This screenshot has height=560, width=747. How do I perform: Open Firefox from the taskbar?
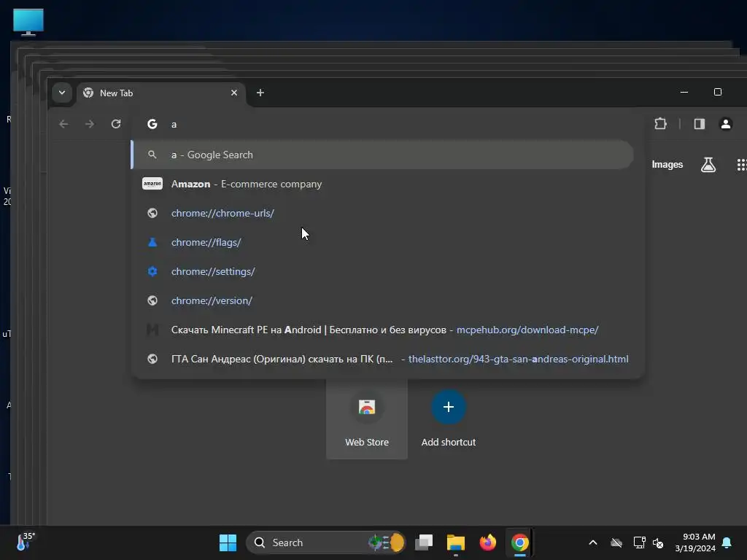487,542
